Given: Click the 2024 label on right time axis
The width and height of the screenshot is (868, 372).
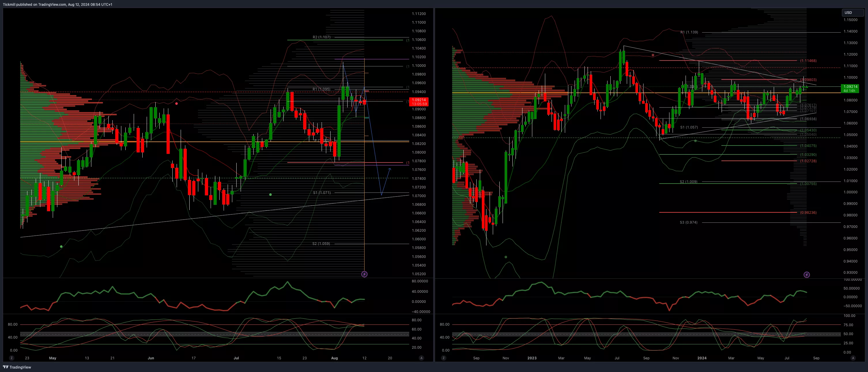Looking at the screenshot, I should click(x=702, y=358).
